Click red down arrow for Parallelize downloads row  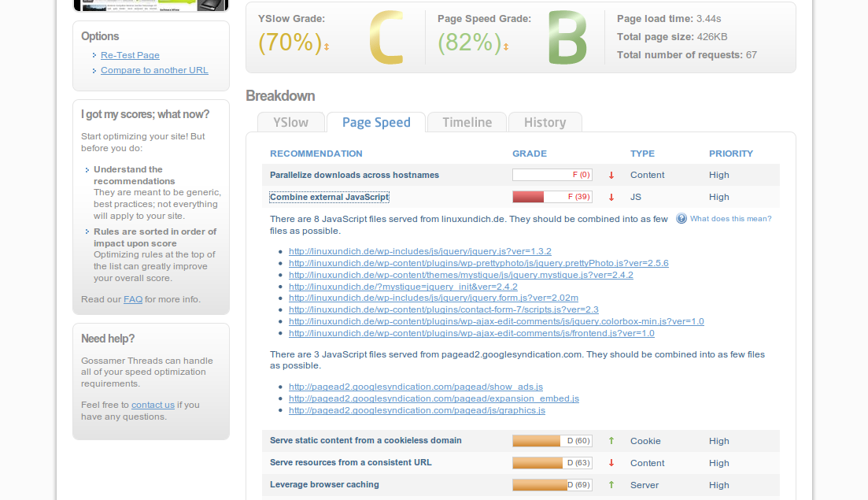click(611, 176)
